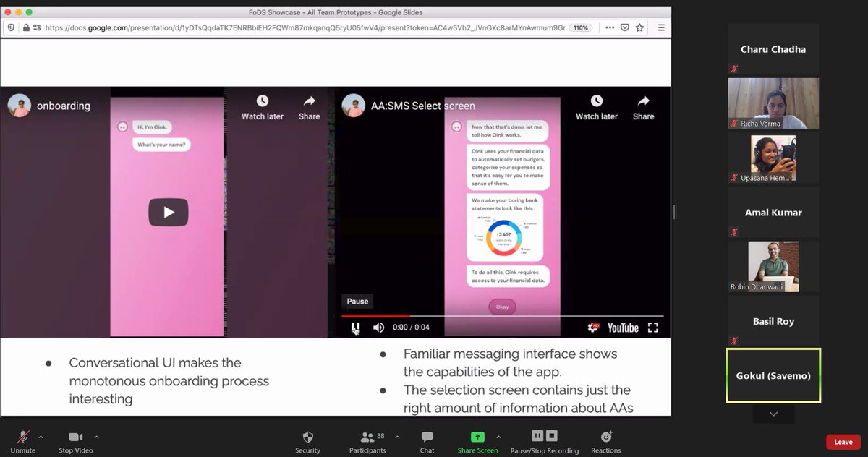This screenshot has height=457, width=868.
Task: Mute the YouTube video volume
Action: point(378,327)
